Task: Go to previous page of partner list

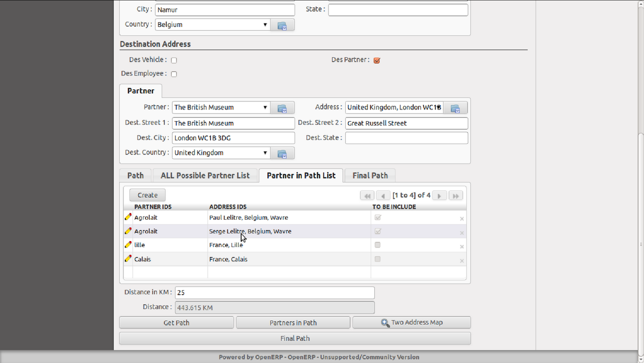Action: [383, 196]
